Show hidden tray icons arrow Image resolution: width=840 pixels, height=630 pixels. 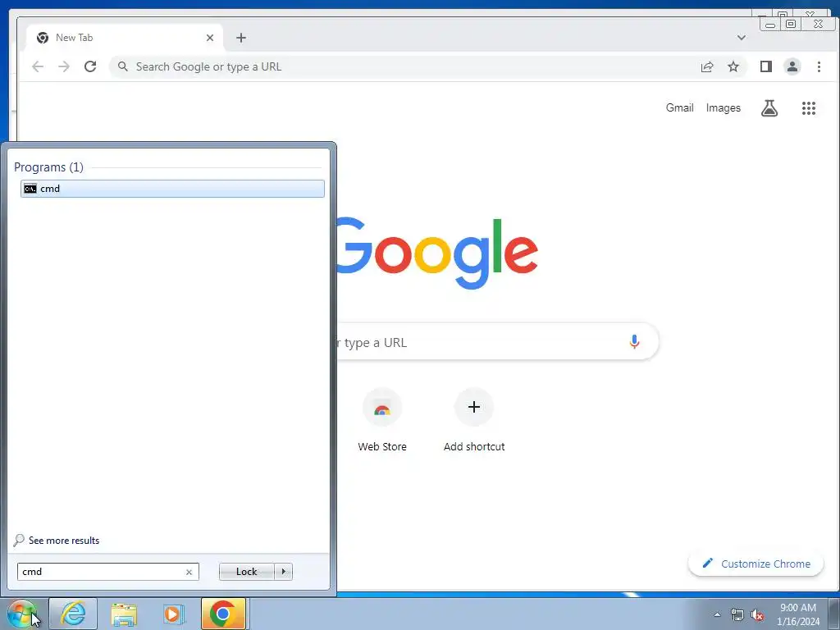(717, 614)
